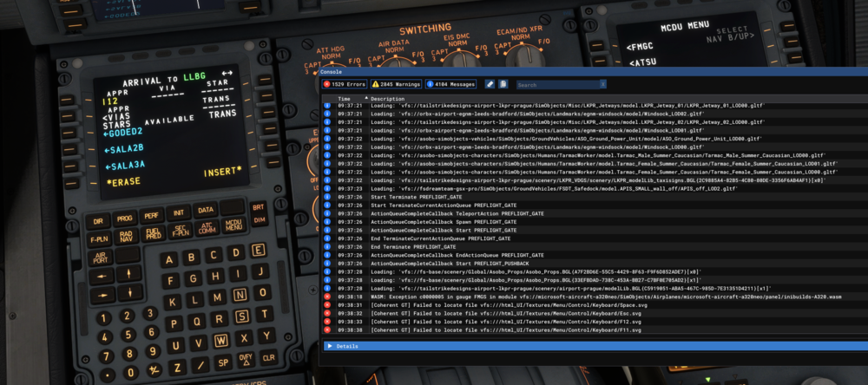Click the clear console eraser icon

pyautogui.click(x=490, y=84)
